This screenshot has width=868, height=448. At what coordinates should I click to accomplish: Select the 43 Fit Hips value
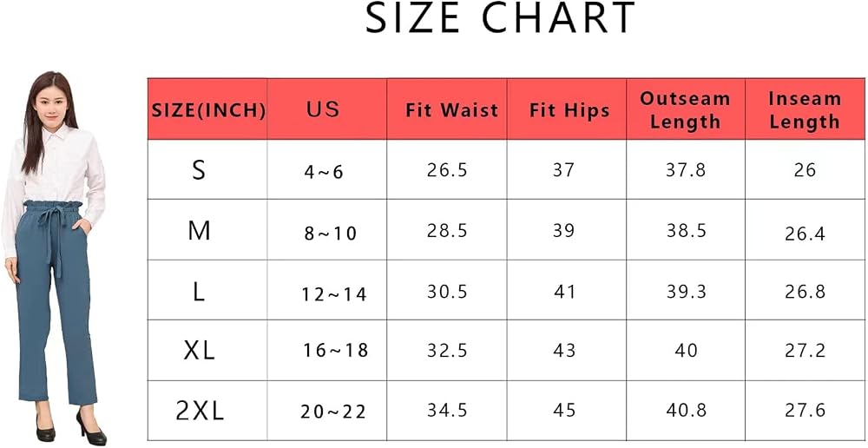pos(565,351)
